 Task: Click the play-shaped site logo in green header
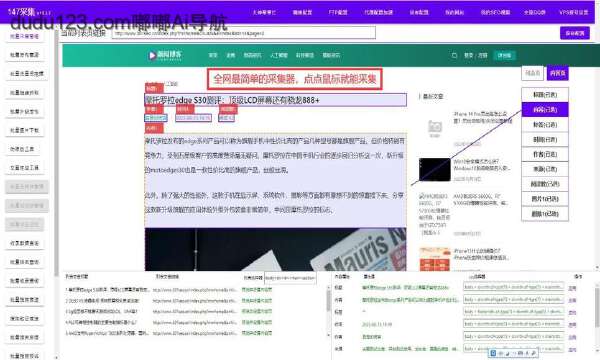[152, 55]
